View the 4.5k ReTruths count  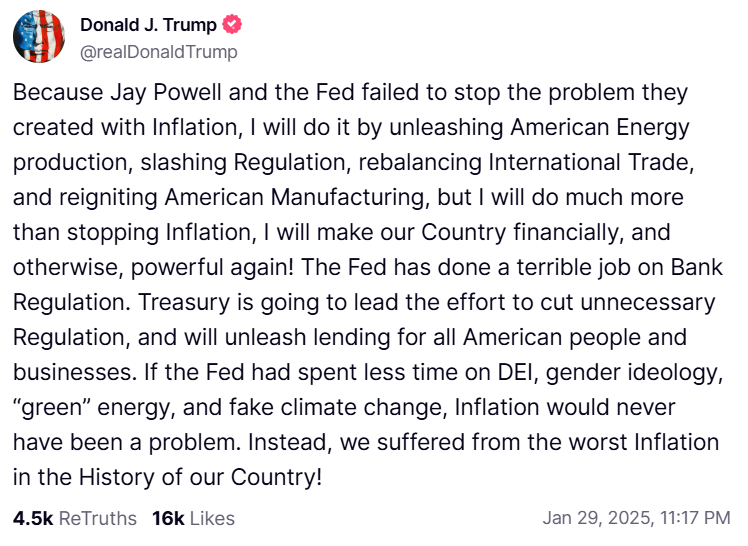pos(75,518)
